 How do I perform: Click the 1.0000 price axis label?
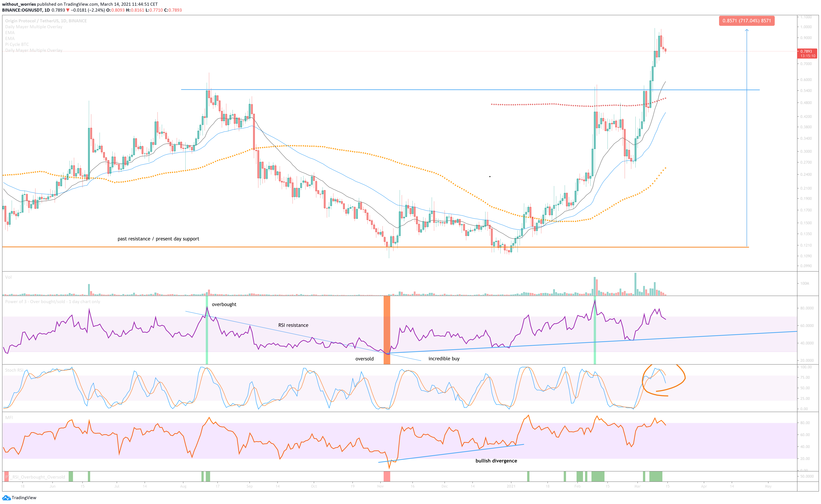[x=806, y=27]
